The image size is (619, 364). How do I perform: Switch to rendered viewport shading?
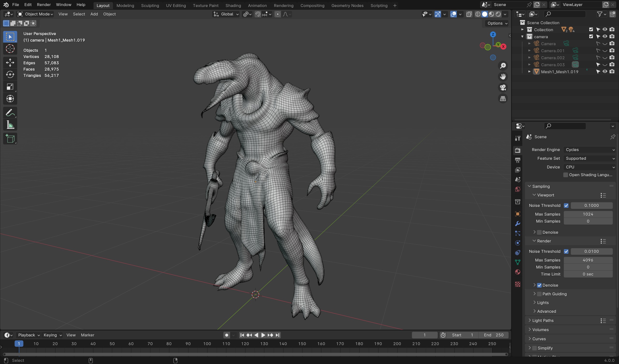click(x=498, y=14)
